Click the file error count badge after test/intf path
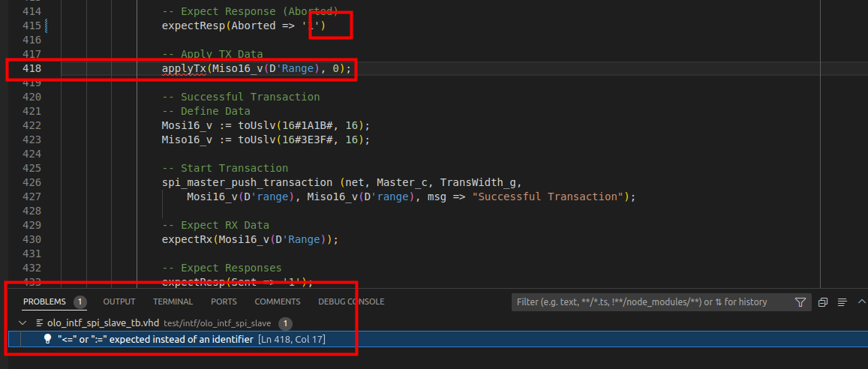Screen dimensions: 868x369 pyautogui.click(x=285, y=323)
